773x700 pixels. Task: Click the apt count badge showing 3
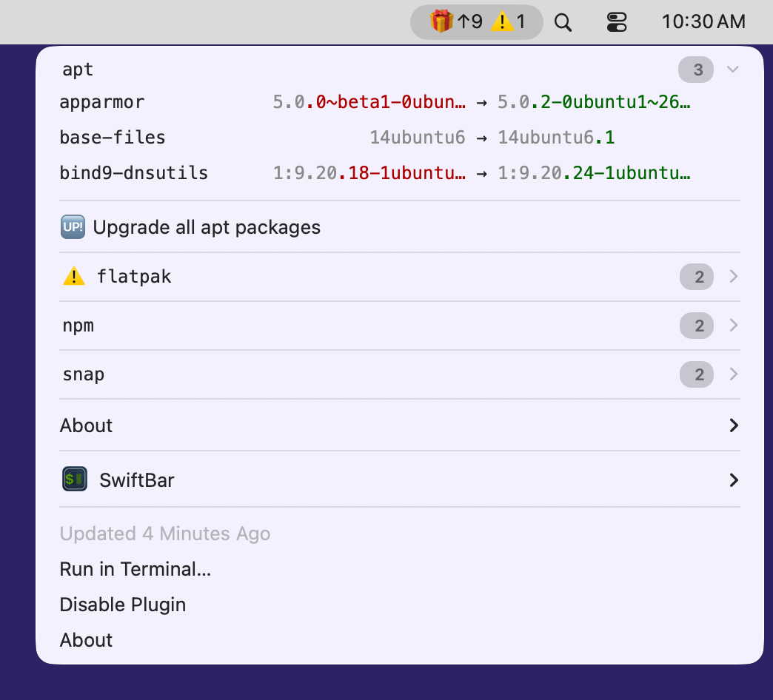pos(695,70)
